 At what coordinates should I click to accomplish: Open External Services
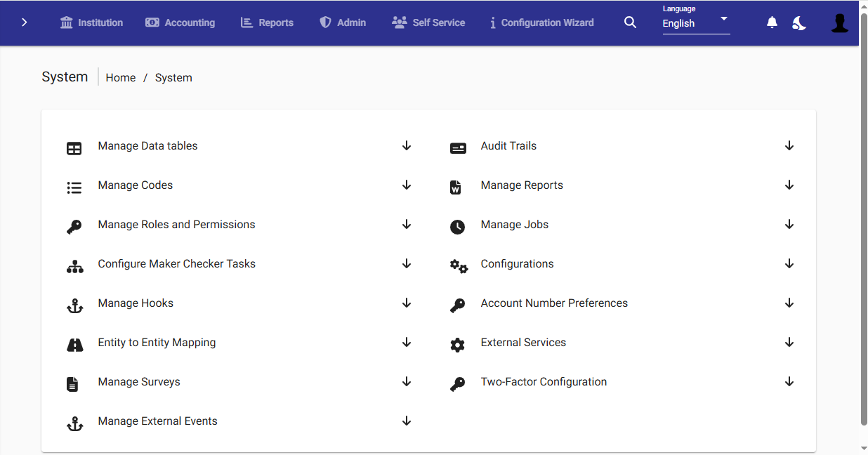pyautogui.click(x=523, y=343)
